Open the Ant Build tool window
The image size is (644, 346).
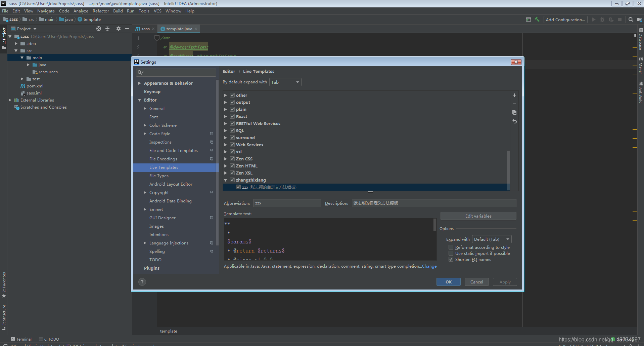(641, 92)
